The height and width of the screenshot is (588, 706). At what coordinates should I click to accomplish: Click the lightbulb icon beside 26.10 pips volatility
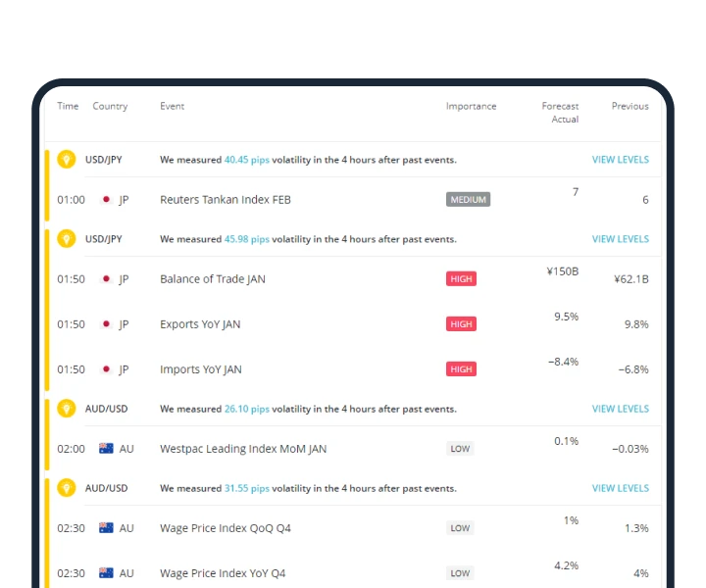(67, 409)
